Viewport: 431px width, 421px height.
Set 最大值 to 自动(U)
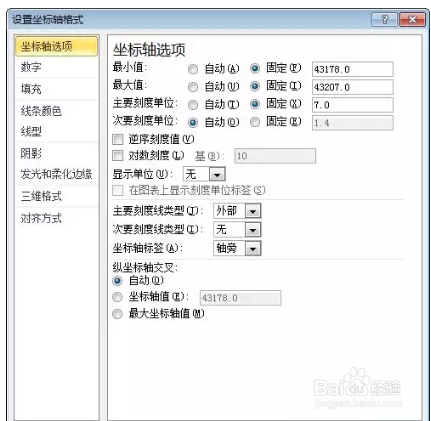193,87
